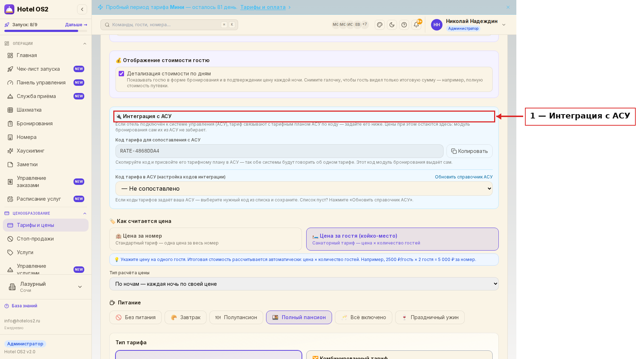Select Праздничный ужин meal option
Screen dimensions: 644x359
pos(430,317)
